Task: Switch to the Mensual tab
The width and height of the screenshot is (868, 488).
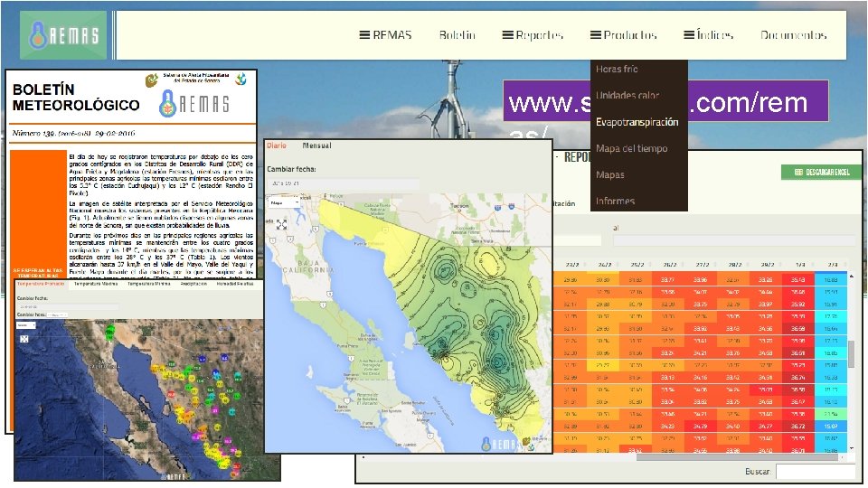Action: 316,145
